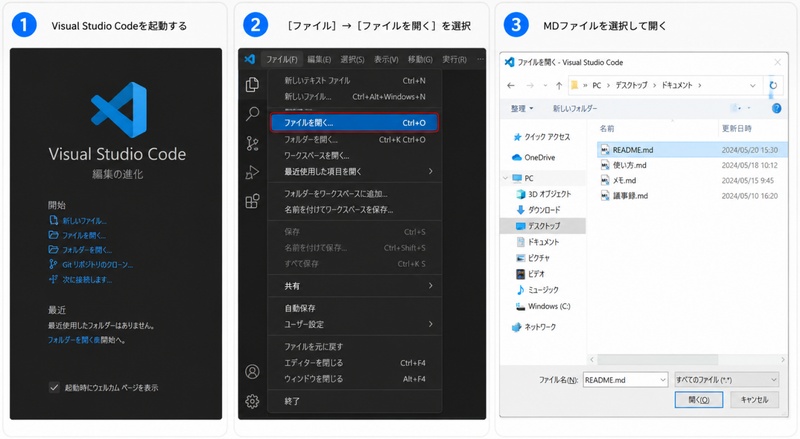Screen dimensions: 800x439
Task: Click Refresh icon in file dialog
Action: click(x=773, y=85)
